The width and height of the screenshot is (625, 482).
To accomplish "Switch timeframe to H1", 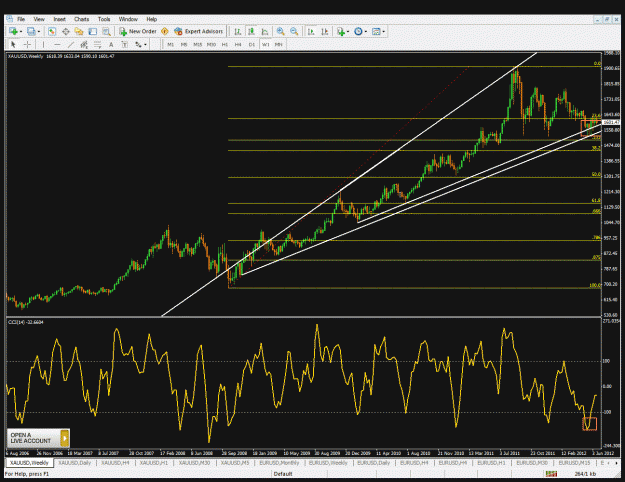I will [x=225, y=44].
